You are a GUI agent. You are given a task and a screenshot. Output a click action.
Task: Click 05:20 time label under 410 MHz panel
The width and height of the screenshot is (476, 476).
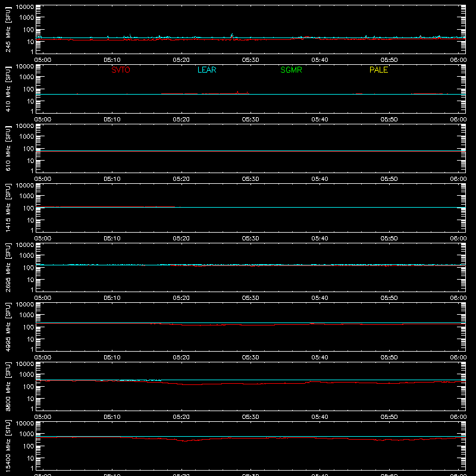[x=181, y=120]
